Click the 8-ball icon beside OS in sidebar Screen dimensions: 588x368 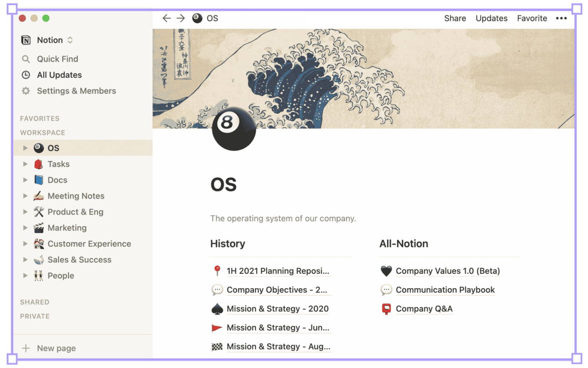pyautogui.click(x=39, y=148)
